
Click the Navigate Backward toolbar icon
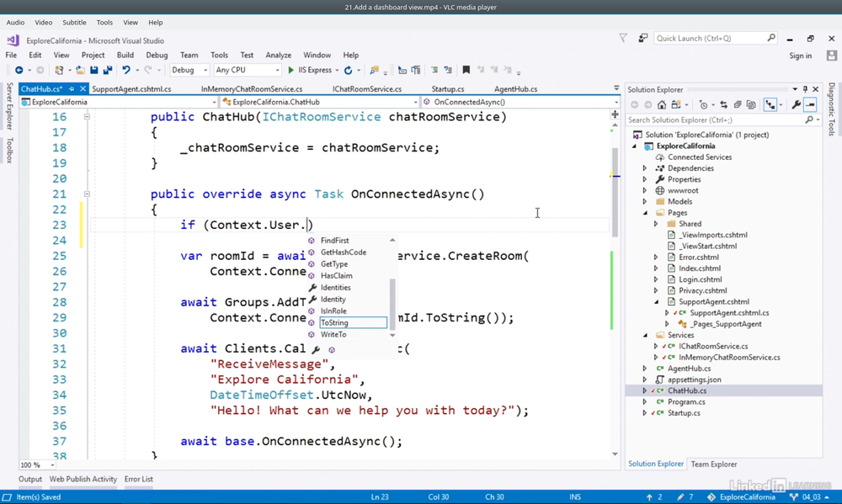[19, 71]
